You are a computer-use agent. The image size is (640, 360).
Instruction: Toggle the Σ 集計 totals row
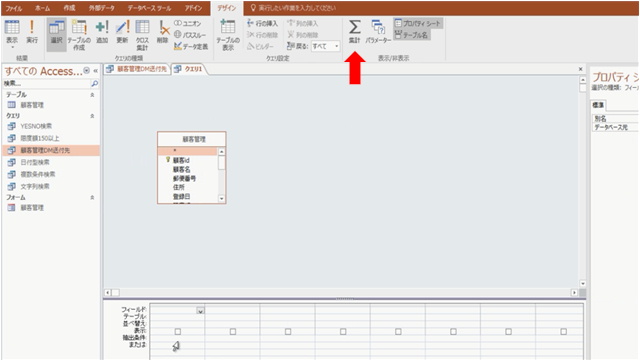[x=354, y=31]
